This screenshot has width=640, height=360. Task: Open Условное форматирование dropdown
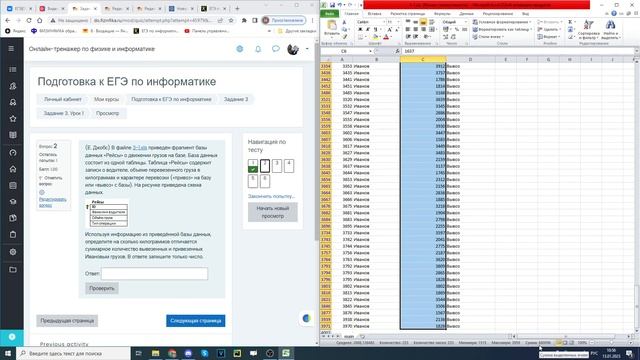click(x=502, y=22)
